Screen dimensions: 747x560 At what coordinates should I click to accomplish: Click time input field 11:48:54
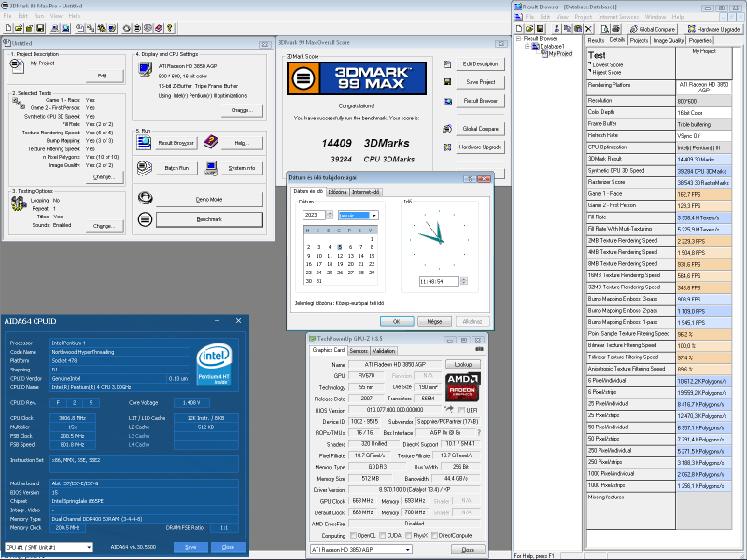[x=439, y=282]
